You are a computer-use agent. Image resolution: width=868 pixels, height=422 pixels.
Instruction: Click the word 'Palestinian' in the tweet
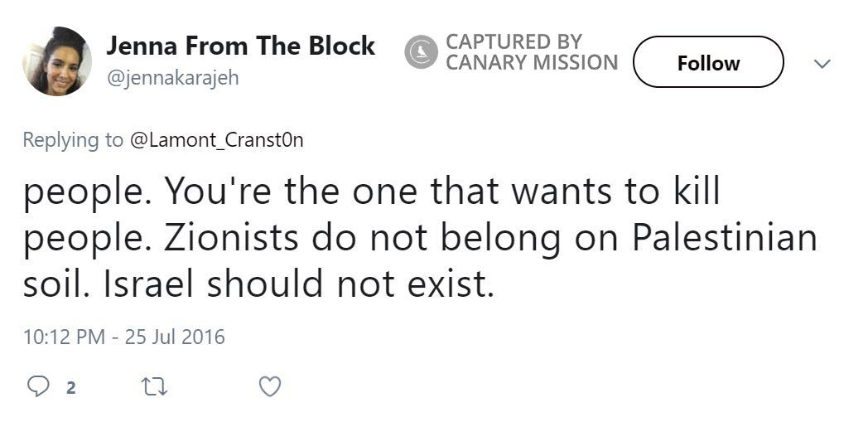(x=724, y=237)
